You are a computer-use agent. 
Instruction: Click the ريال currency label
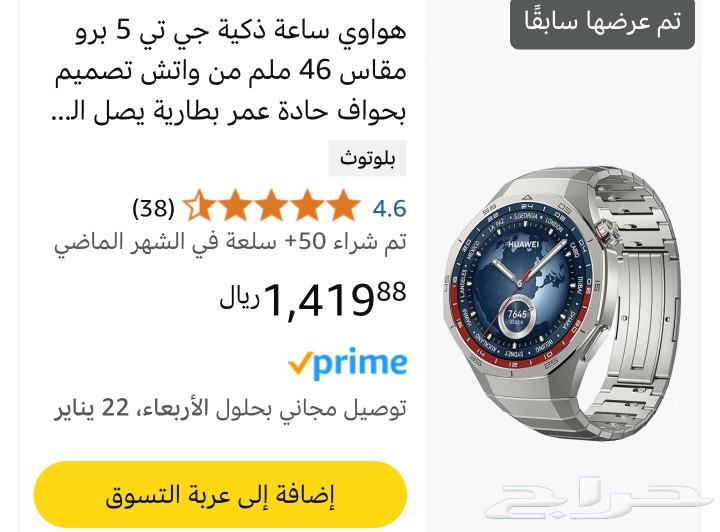point(239,299)
